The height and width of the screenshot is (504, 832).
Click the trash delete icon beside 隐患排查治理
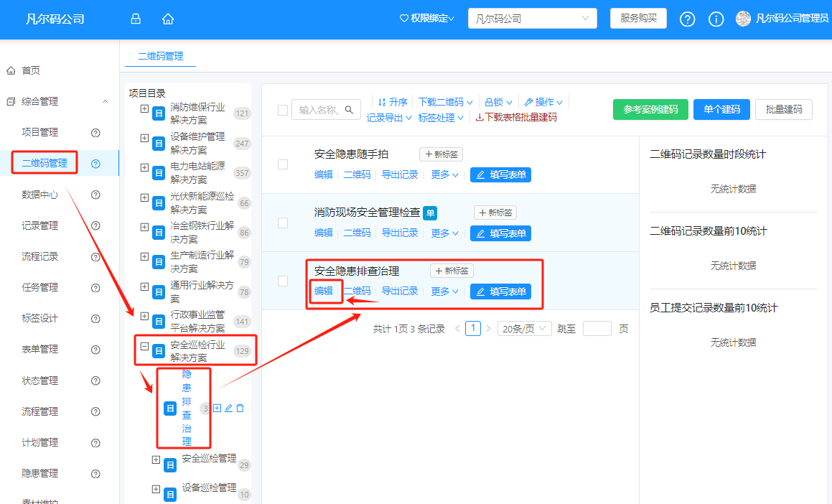pyautogui.click(x=240, y=408)
